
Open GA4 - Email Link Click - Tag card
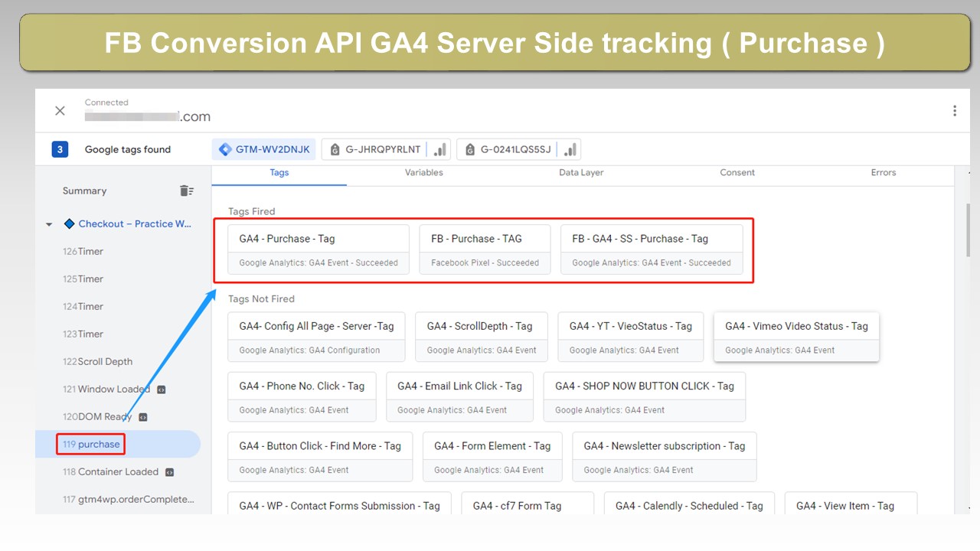459,396
